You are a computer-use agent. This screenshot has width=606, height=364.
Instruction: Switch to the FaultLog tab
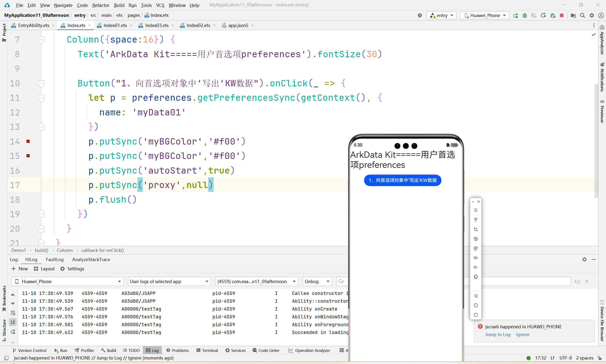54,259
